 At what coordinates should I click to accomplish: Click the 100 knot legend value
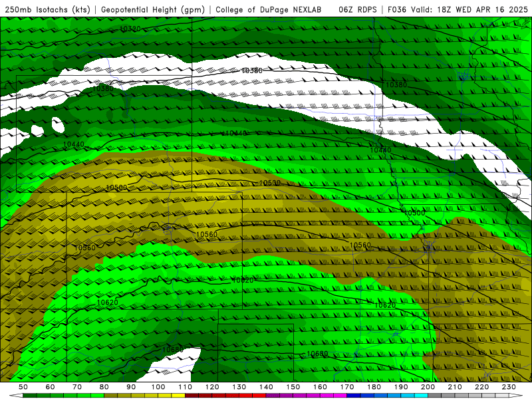point(158,387)
